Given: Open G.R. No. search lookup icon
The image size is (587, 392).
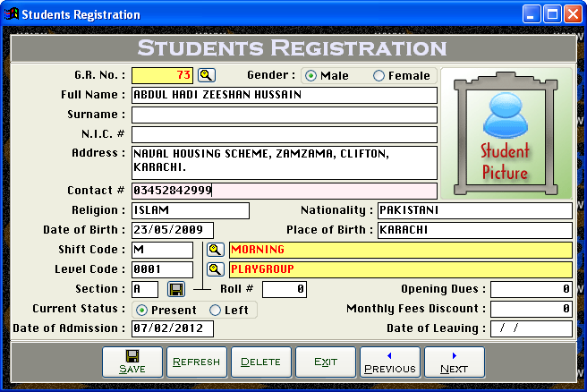Looking at the screenshot, I should (207, 75).
